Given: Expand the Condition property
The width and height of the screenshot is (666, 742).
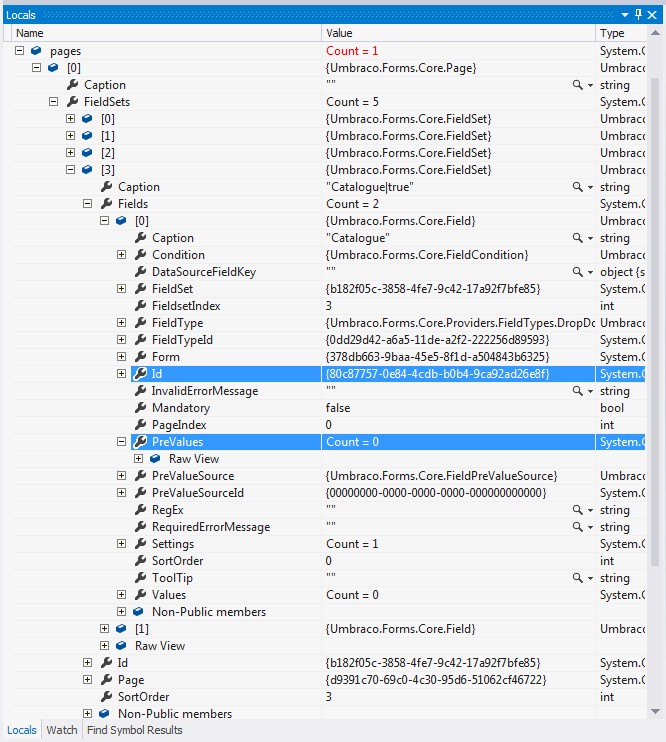Looking at the screenshot, I should [122, 255].
